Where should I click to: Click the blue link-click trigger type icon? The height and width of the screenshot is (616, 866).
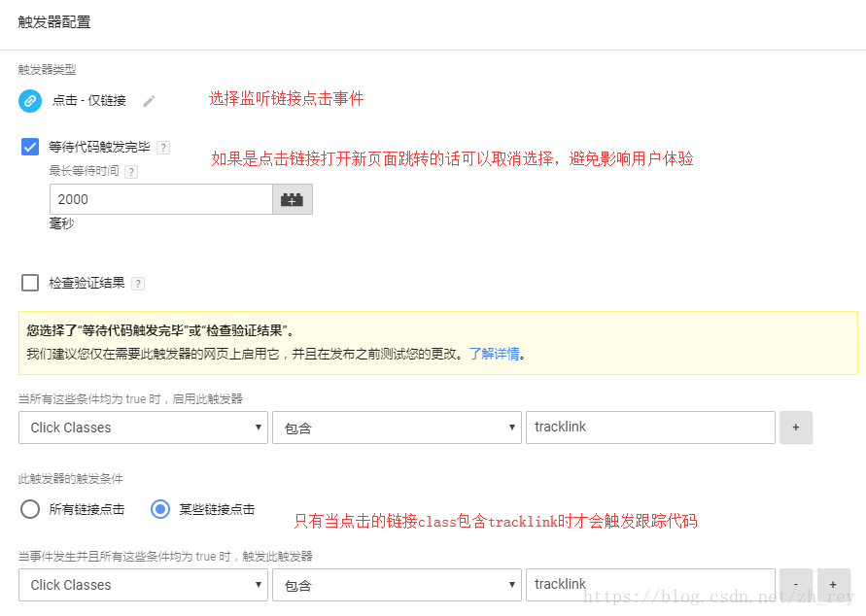[30, 101]
